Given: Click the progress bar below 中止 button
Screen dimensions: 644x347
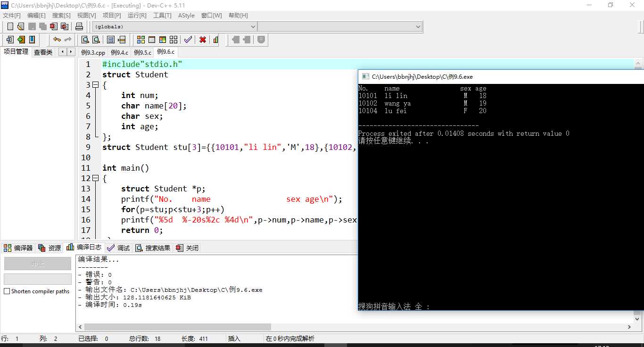Looking at the screenshot, I should click(x=38, y=279).
